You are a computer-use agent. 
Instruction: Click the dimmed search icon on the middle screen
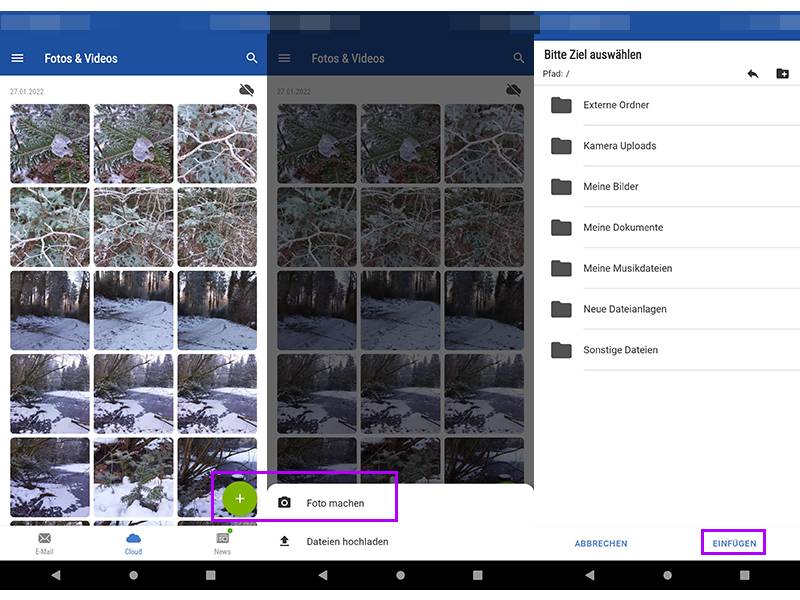tap(518, 58)
